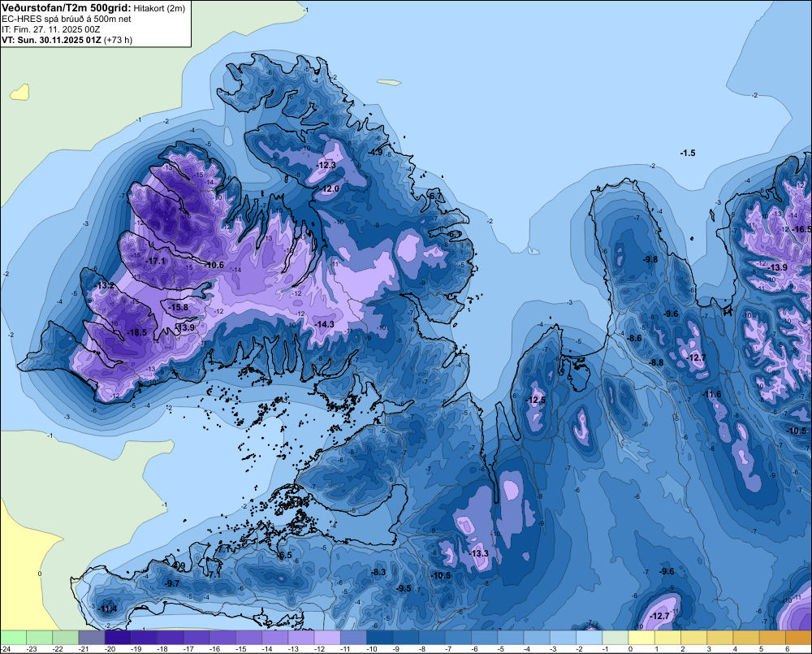
Task: Click the light blue legend swatch at -2
Action: click(590, 637)
